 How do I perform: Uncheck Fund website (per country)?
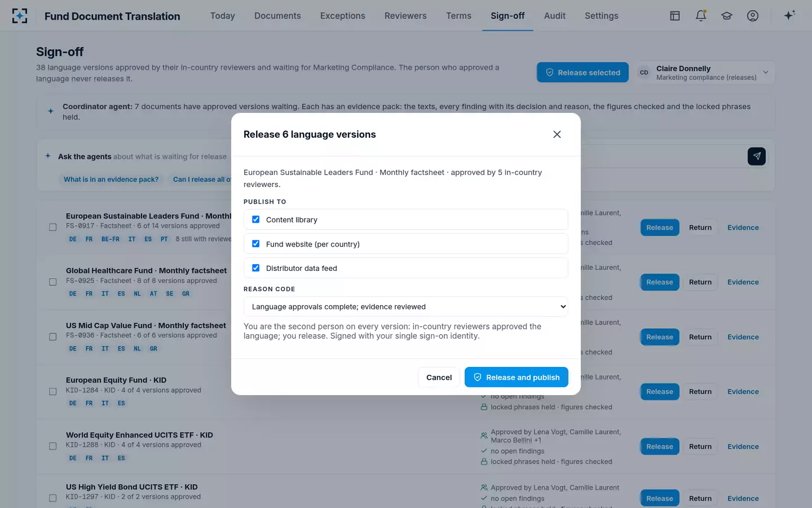coord(256,244)
